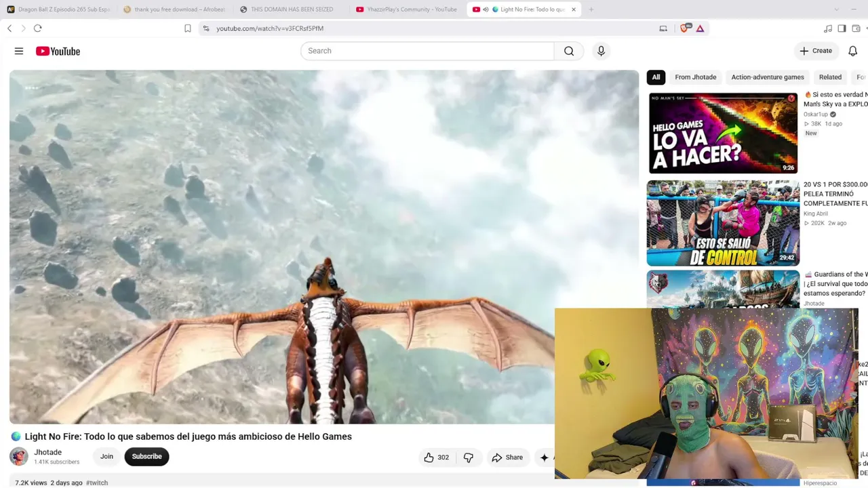
Task: Click the cast-screen icon in the address bar
Action: coord(663,28)
